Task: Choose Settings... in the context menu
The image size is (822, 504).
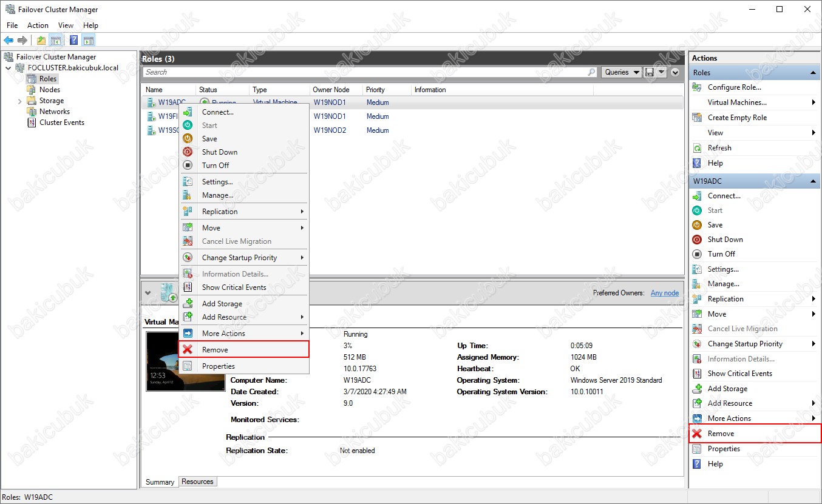Action: point(244,182)
